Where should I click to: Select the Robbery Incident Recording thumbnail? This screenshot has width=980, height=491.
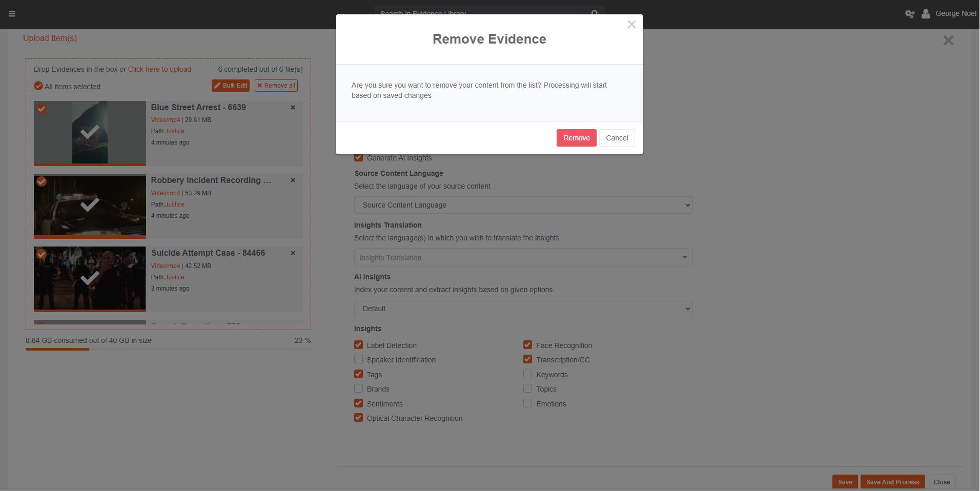[90, 205]
